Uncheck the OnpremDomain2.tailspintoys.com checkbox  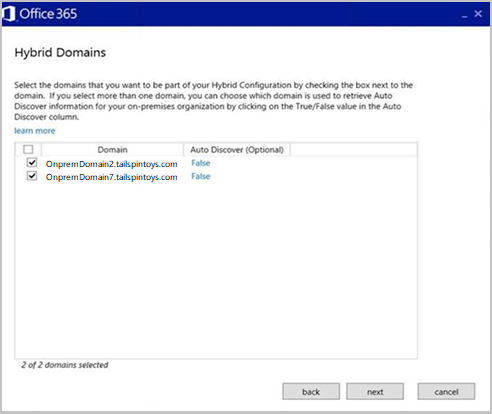32,163
